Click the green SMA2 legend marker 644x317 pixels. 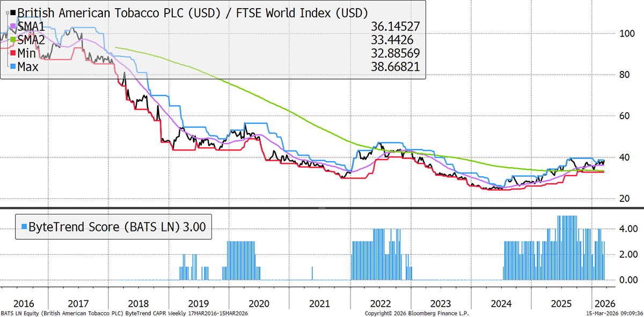(13, 39)
